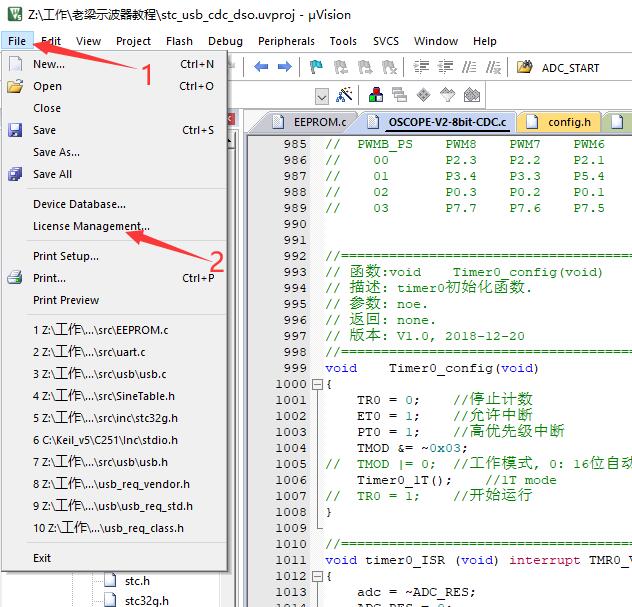Open Options for Target wand icon
632x607 pixels.
tap(344, 95)
